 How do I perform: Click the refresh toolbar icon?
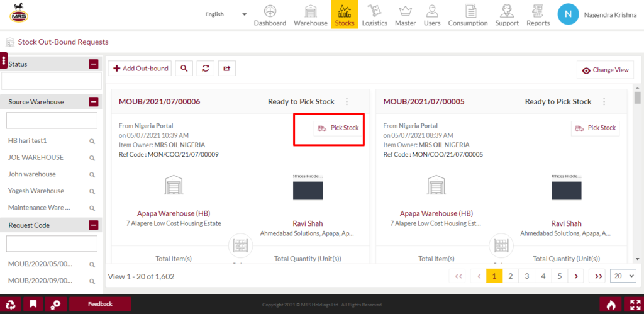pyautogui.click(x=206, y=69)
